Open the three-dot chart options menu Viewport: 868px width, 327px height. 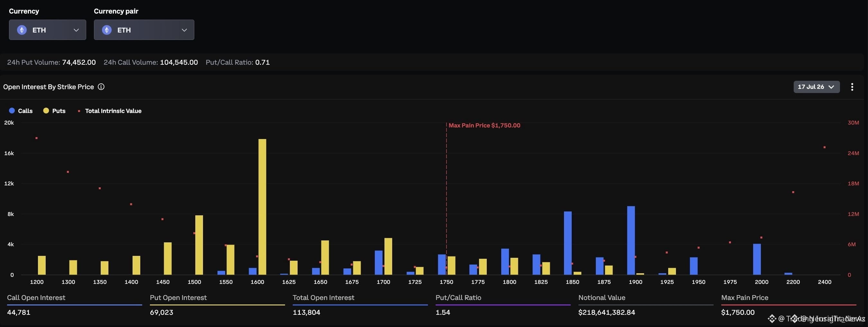(x=852, y=87)
